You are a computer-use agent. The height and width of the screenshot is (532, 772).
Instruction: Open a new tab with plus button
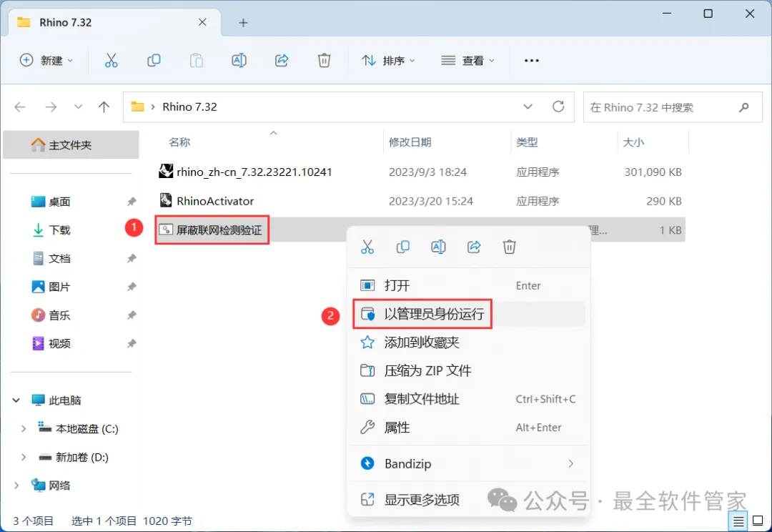point(243,23)
